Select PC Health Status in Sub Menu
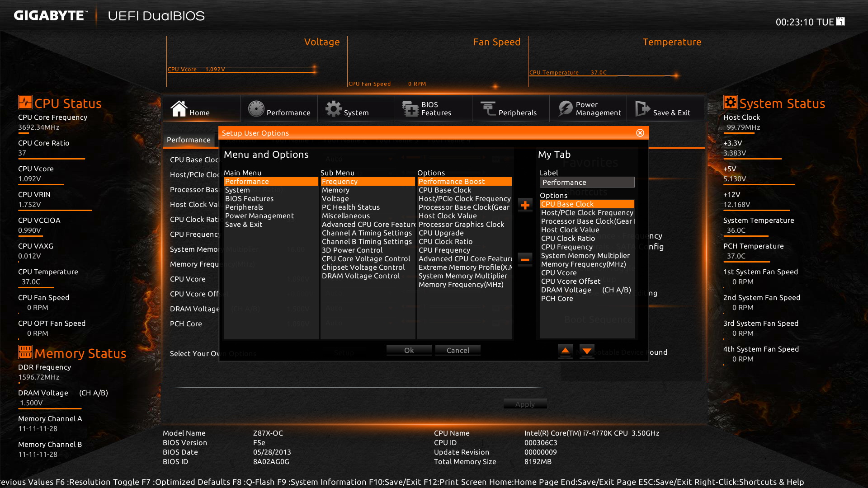 coord(368,207)
